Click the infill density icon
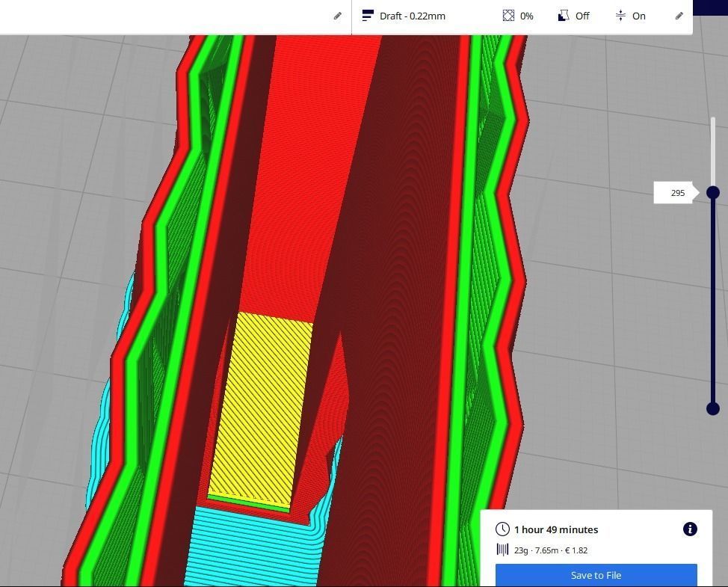This screenshot has height=587, width=728. tap(508, 16)
